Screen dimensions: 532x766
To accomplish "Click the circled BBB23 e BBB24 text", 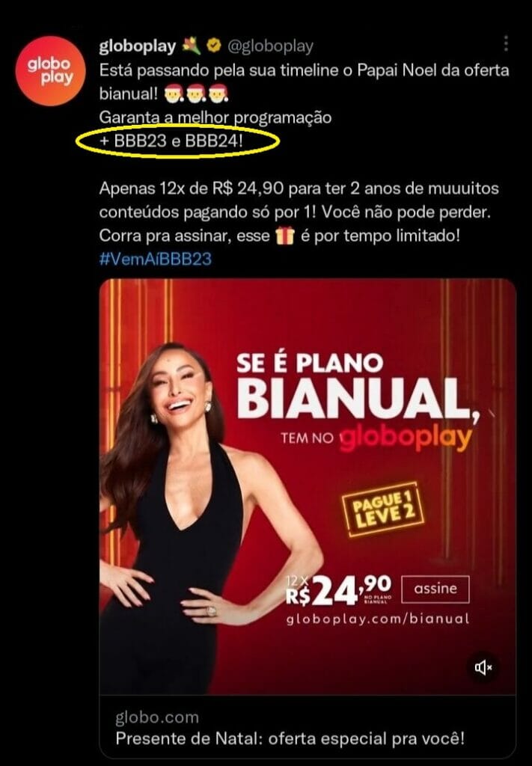I will point(178,141).
